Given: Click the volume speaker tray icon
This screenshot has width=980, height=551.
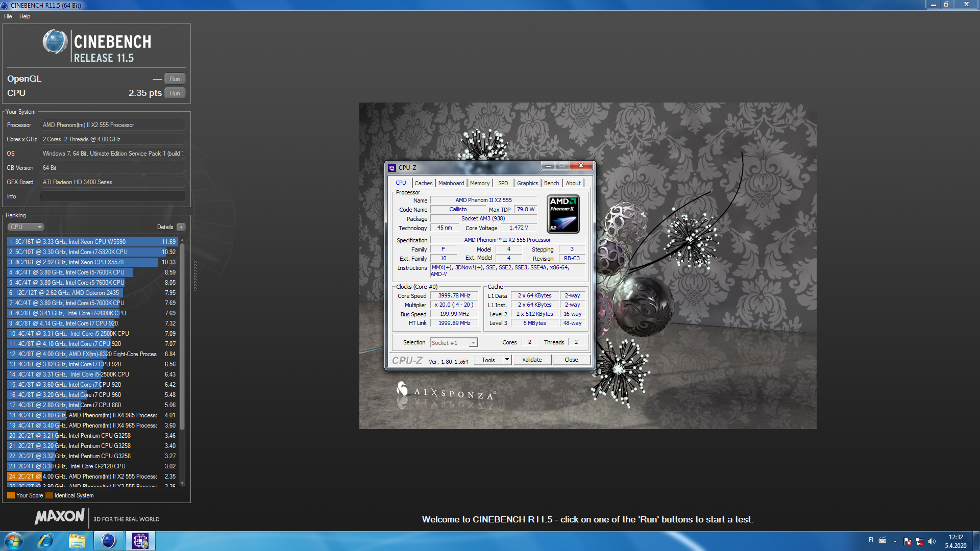Looking at the screenshot, I should point(932,541).
